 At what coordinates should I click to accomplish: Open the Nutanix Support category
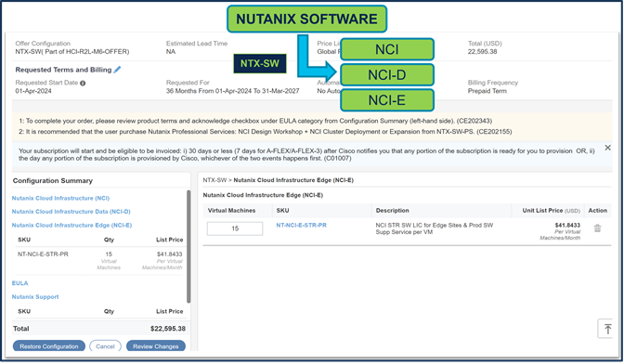coord(35,297)
